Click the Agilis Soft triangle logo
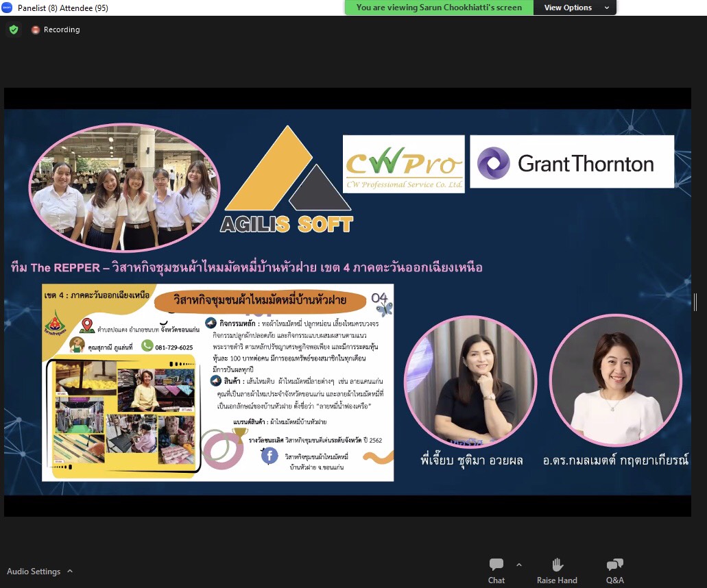 [287, 180]
